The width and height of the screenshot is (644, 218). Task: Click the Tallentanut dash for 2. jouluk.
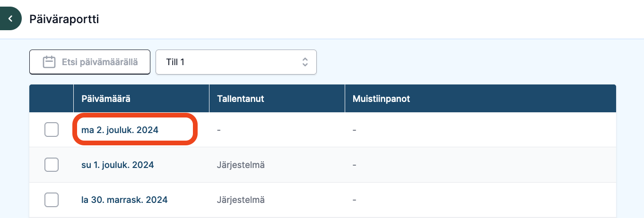(218, 130)
